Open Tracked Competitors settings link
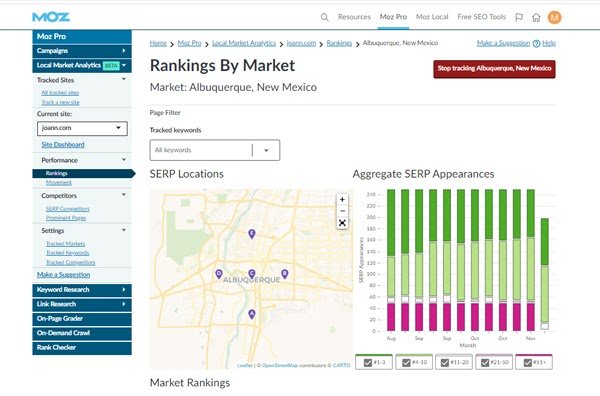The image size is (600, 396). 70,262
